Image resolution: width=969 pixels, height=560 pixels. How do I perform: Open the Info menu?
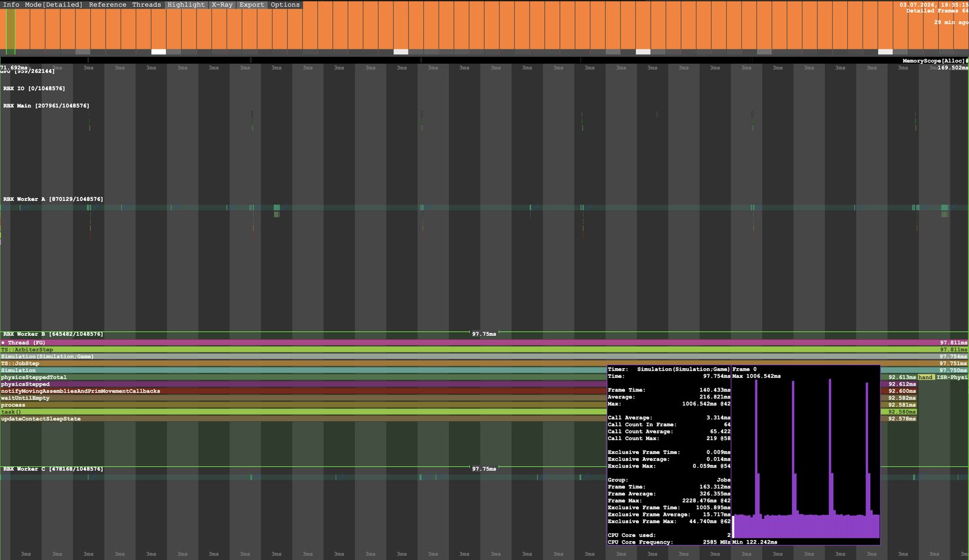pyautogui.click(x=11, y=4)
